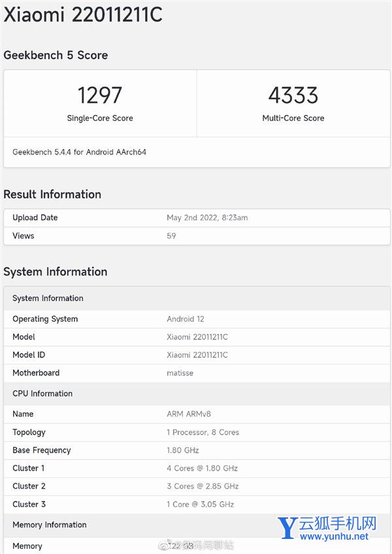
Task: Click the Cluster 3 label
Action: [x=29, y=504]
